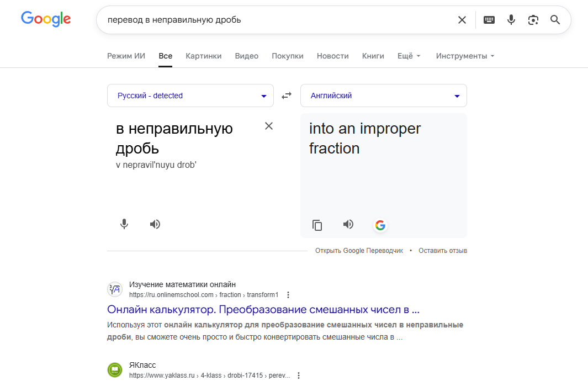Open the Открыть Google Переводчик link
The height and width of the screenshot is (381, 588).
(359, 251)
